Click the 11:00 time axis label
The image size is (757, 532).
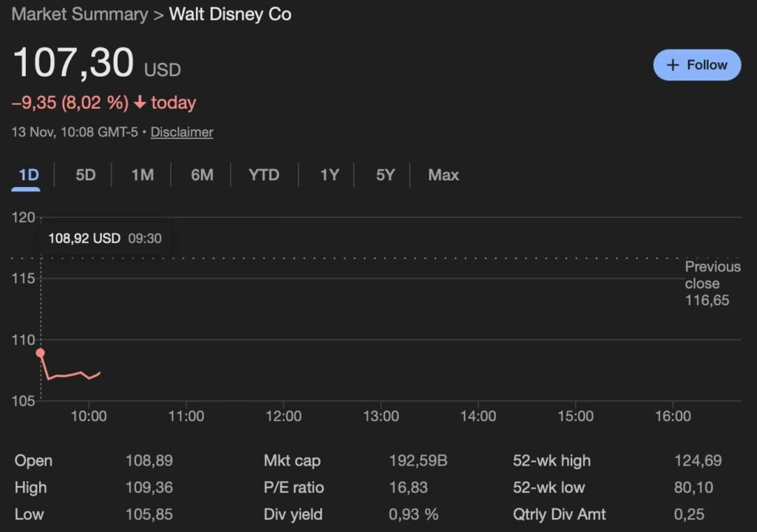(x=186, y=417)
